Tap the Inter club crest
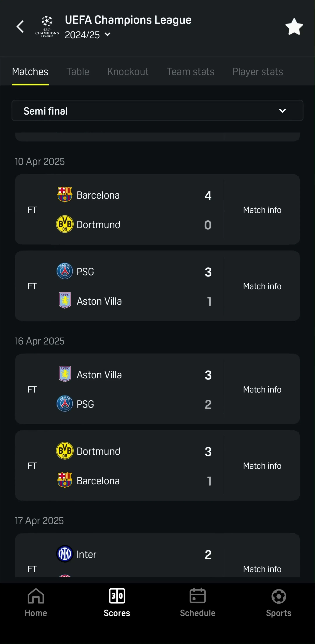 65,554
